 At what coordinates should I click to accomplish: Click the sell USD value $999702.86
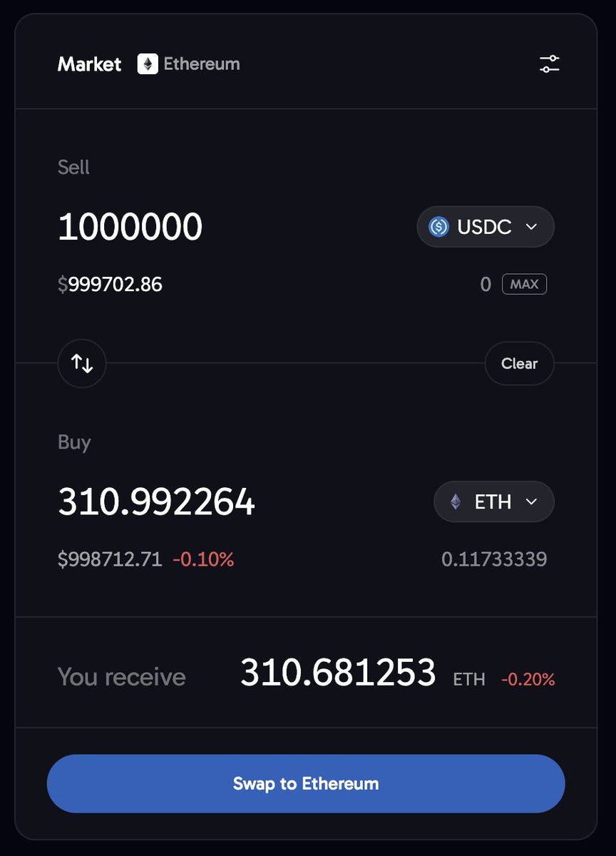(x=110, y=285)
